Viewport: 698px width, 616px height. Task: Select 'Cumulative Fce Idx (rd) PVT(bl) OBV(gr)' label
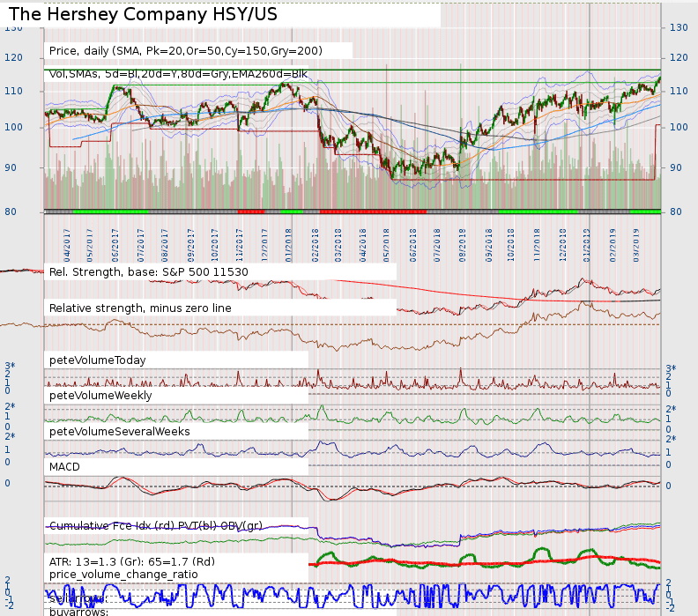(x=156, y=526)
